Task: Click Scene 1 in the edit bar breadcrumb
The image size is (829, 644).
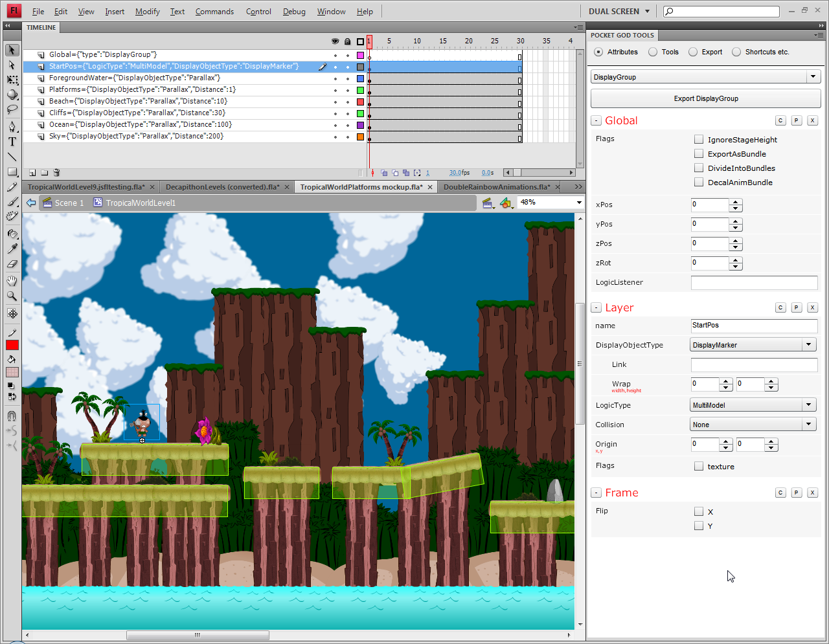Action: (x=69, y=203)
